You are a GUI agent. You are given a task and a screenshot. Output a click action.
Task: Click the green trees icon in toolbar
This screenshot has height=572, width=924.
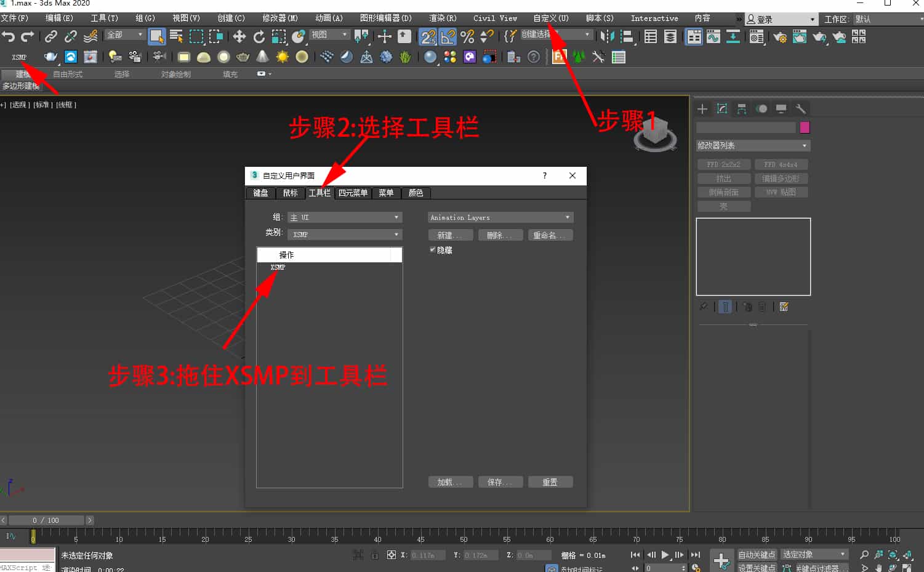tap(579, 57)
